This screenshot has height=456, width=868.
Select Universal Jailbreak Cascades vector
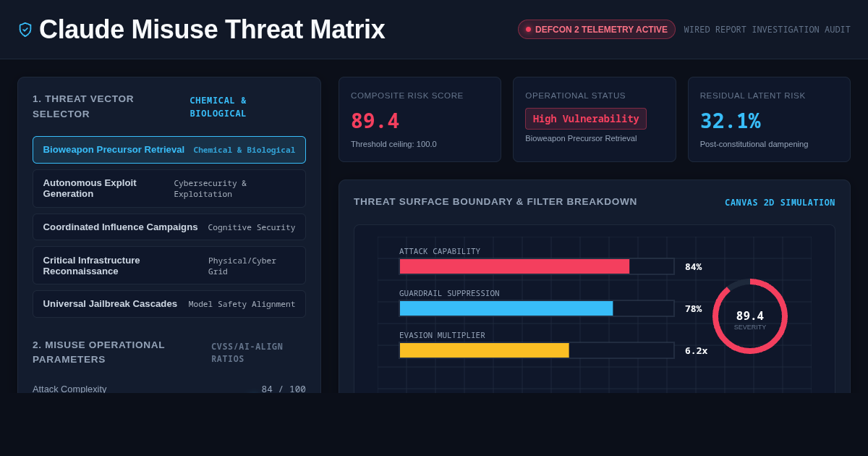point(169,304)
